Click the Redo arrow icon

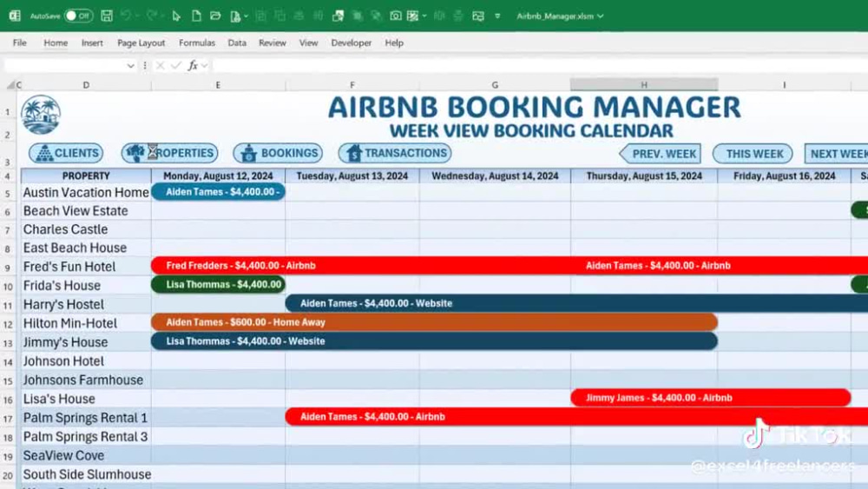click(x=151, y=16)
